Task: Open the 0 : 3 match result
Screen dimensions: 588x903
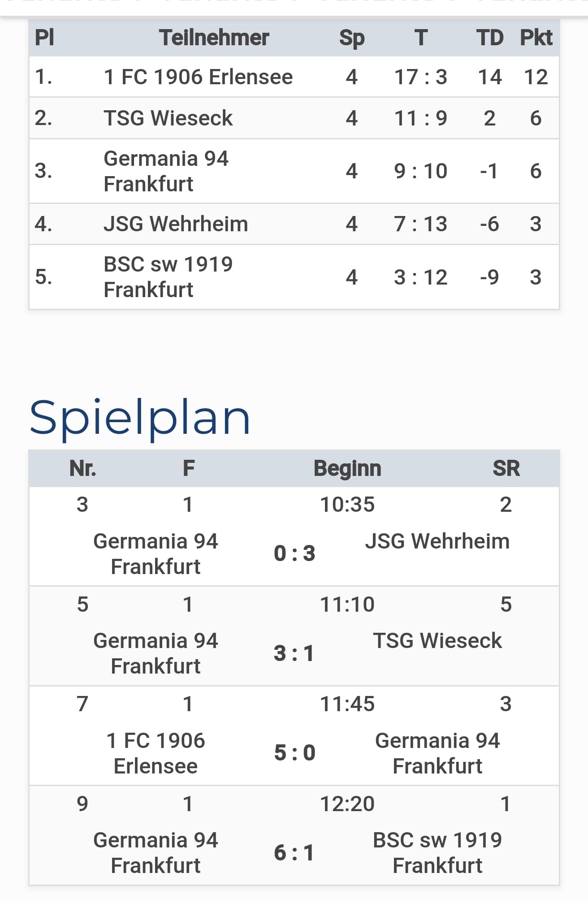Action: [294, 553]
